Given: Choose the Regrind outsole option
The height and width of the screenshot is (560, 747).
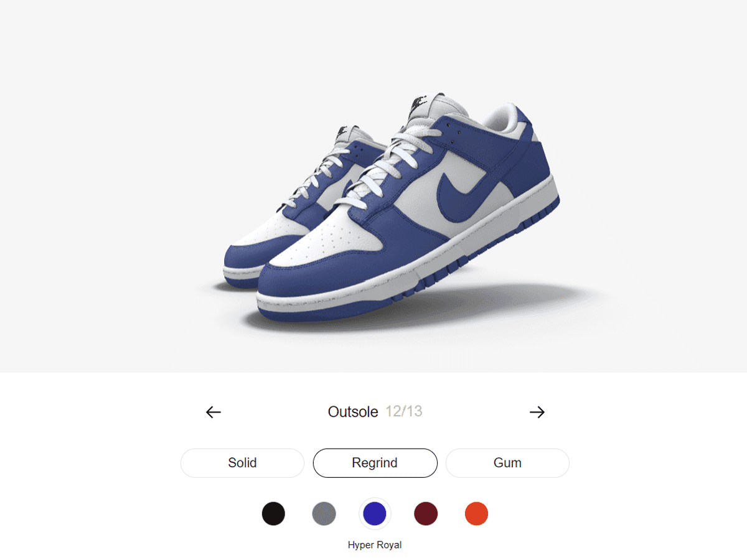Looking at the screenshot, I should click(375, 463).
